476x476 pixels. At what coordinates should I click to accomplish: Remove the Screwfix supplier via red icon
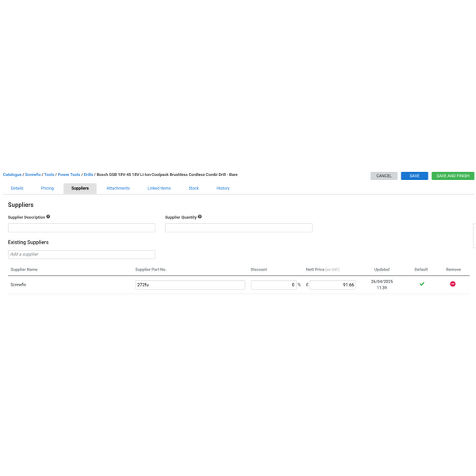[x=453, y=284]
